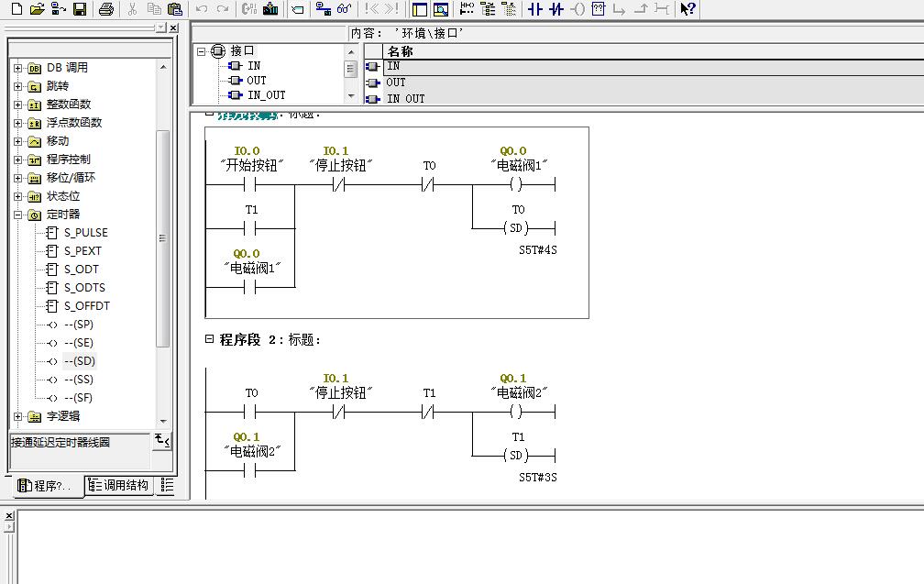Select the S_ODT timer element

pyautogui.click(x=82, y=270)
